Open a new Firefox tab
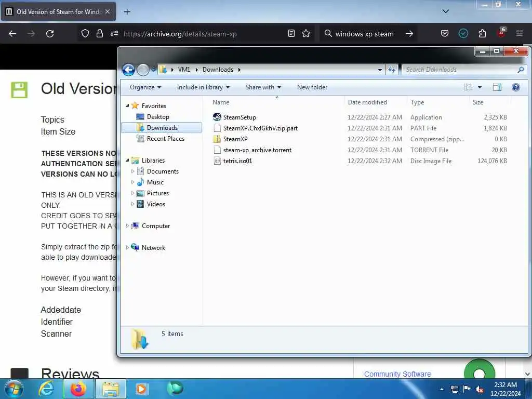Image resolution: width=532 pixels, height=399 pixels. pos(127,12)
